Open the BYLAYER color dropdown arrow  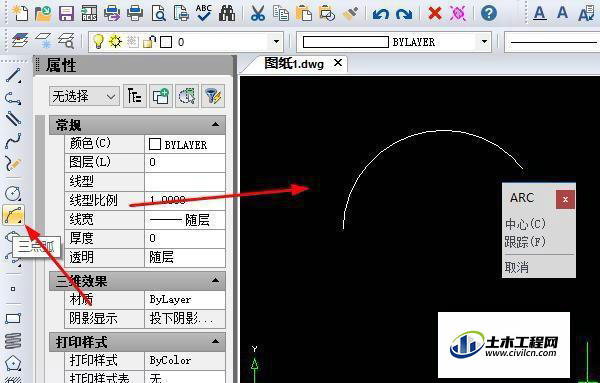[x=484, y=41]
